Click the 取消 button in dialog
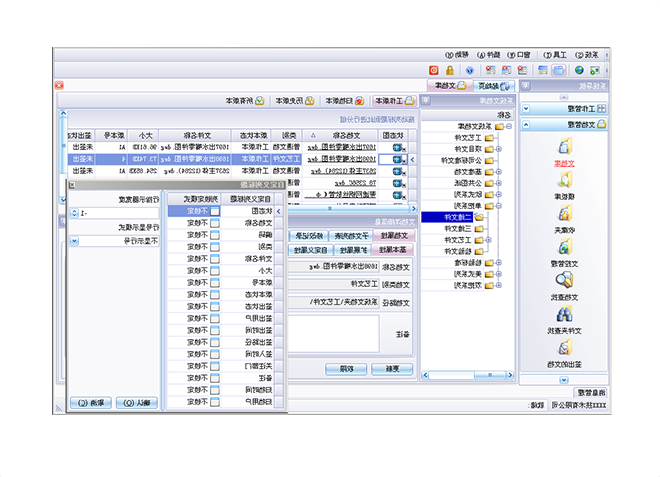The image size is (660, 477). [89, 402]
